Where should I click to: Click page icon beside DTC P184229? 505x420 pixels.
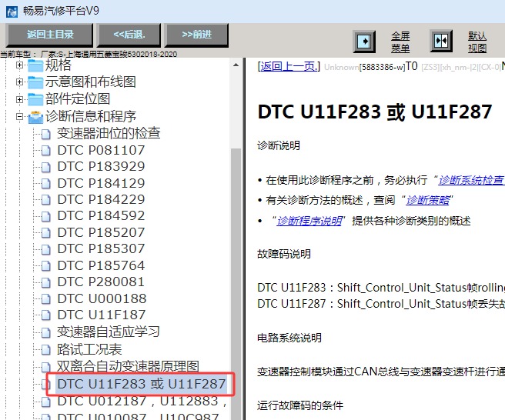(45, 200)
